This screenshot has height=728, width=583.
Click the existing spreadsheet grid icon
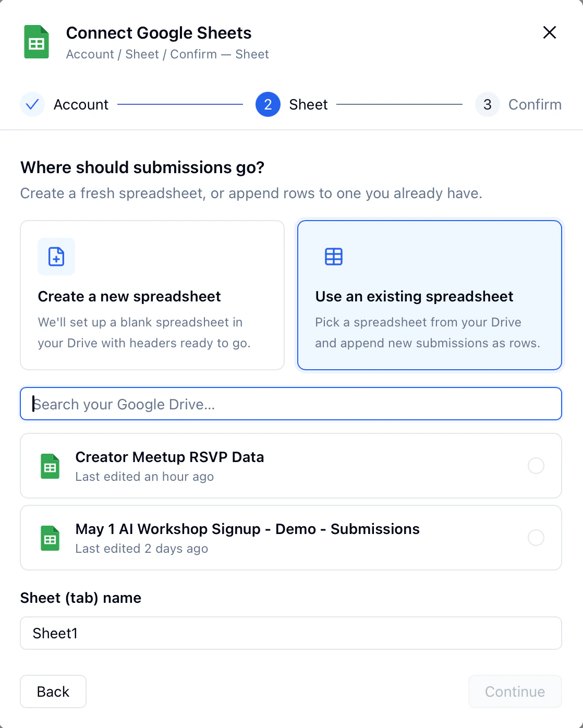tap(333, 256)
